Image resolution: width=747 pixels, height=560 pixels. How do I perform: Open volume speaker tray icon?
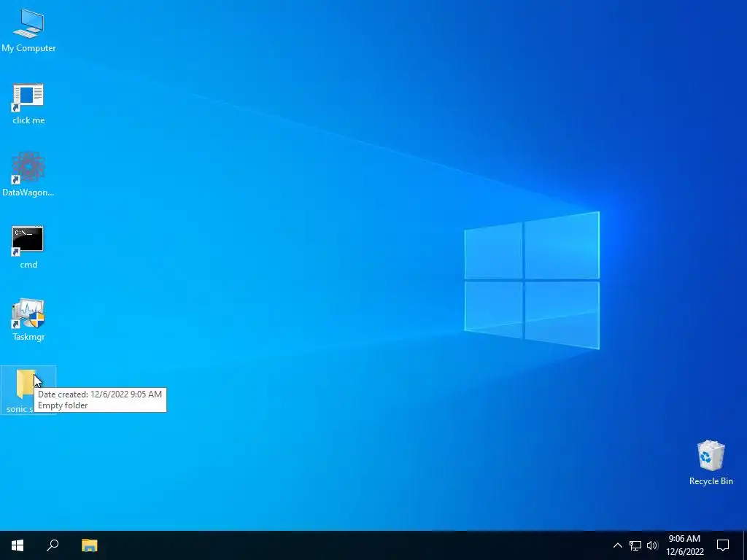(652, 545)
